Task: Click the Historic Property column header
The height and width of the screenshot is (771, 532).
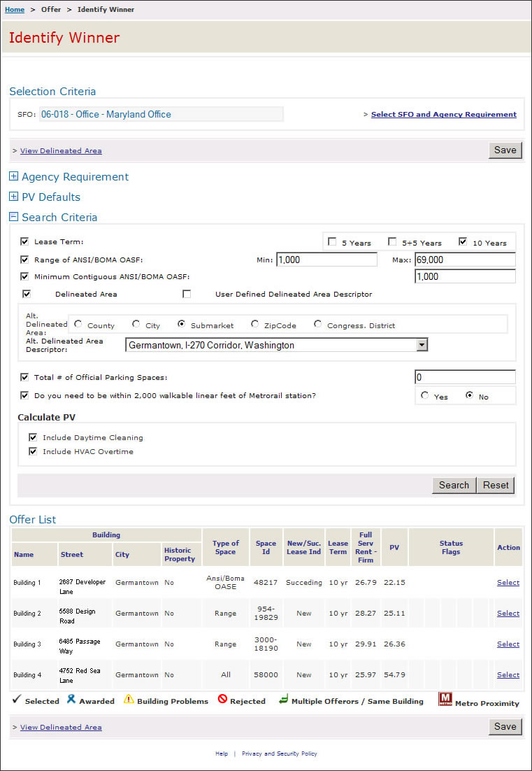Action: 181,554
